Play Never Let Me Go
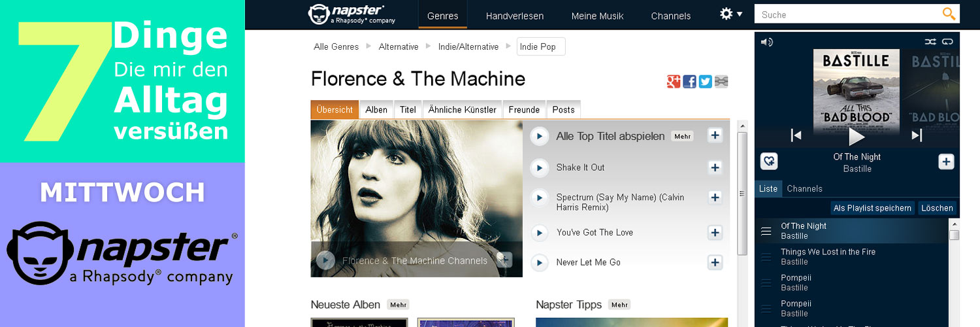 point(539,263)
